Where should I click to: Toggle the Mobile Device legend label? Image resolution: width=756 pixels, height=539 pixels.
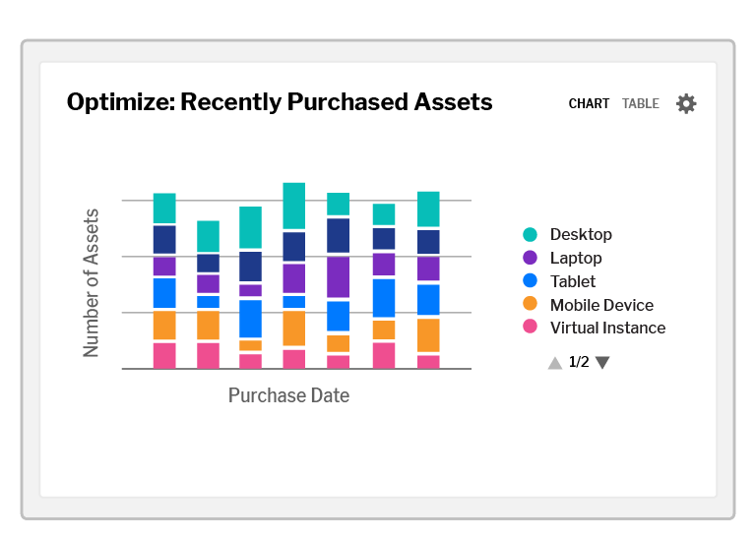(x=601, y=305)
